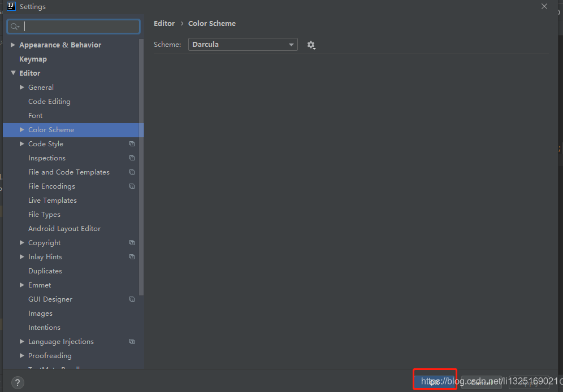Viewport: 563px width, 392px height.
Task: Open the Scheme dropdown showing Darcula
Action: click(242, 45)
